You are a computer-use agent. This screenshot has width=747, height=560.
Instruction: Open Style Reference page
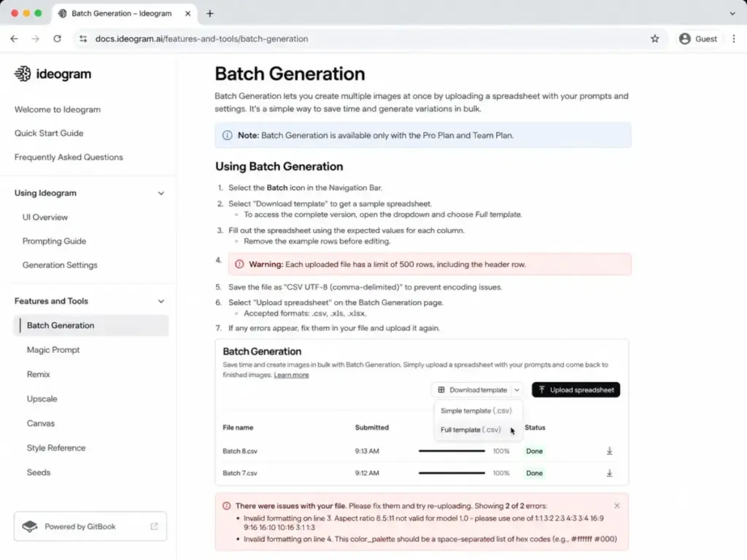tap(56, 448)
